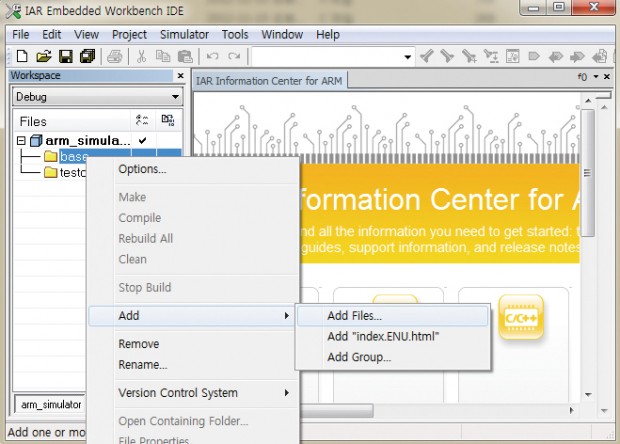Close the Information Center editor tab

tap(607, 77)
